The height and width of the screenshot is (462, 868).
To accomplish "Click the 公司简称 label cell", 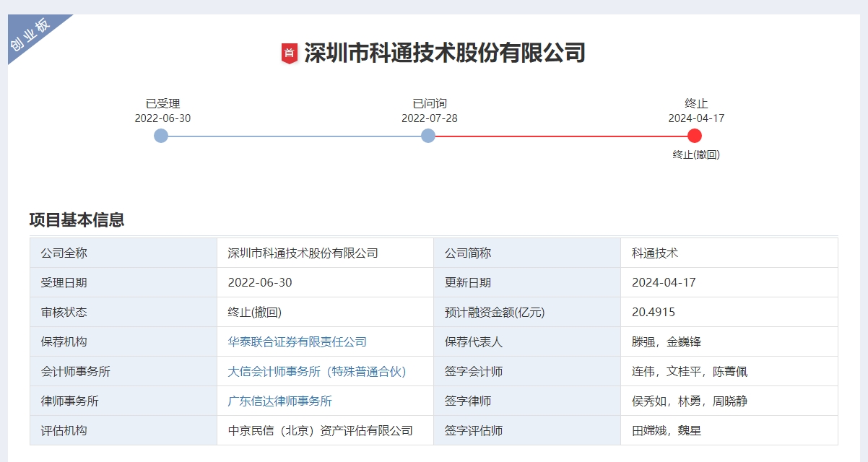I will [527, 253].
